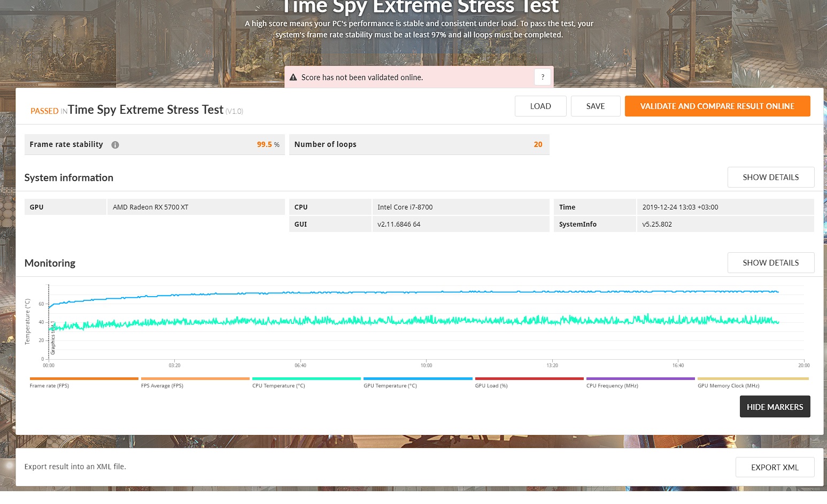Click the 'Export result into an XML file.' text
Image resolution: width=827 pixels, height=504 pixels.
pyautogui.click(x=75, y=467)
